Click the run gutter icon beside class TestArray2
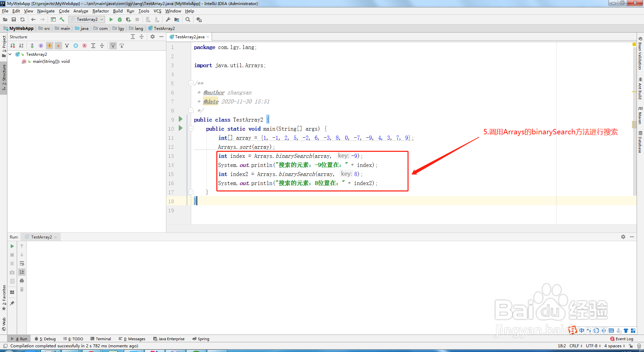Image resolution: width=644 pixels, height=352 pixels. point(180,119)
